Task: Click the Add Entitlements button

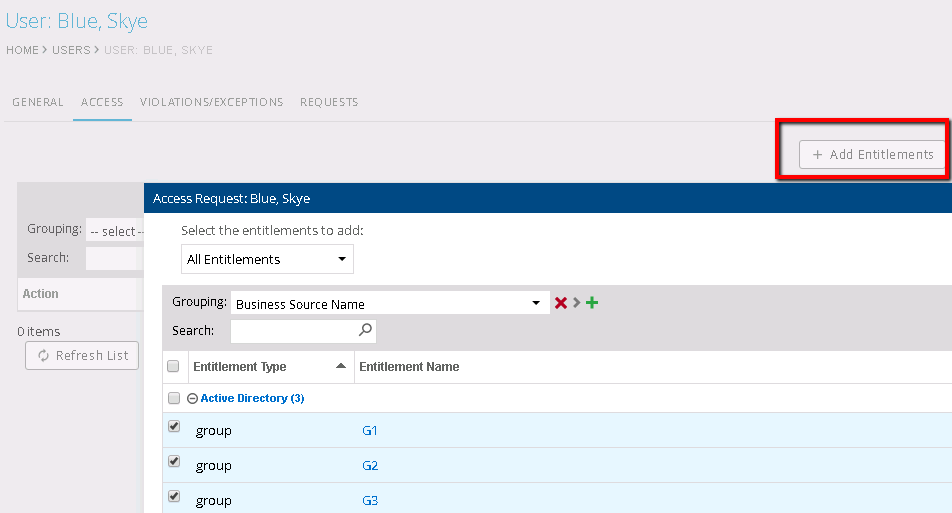Action: (x=872, y=155)
